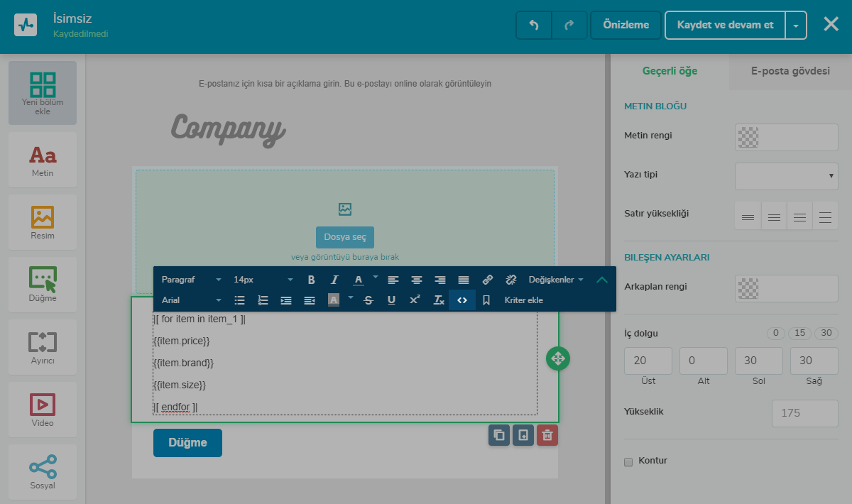852x504 pixels.
Task: Click the clear formatting icon
Action: click(439, 300)
